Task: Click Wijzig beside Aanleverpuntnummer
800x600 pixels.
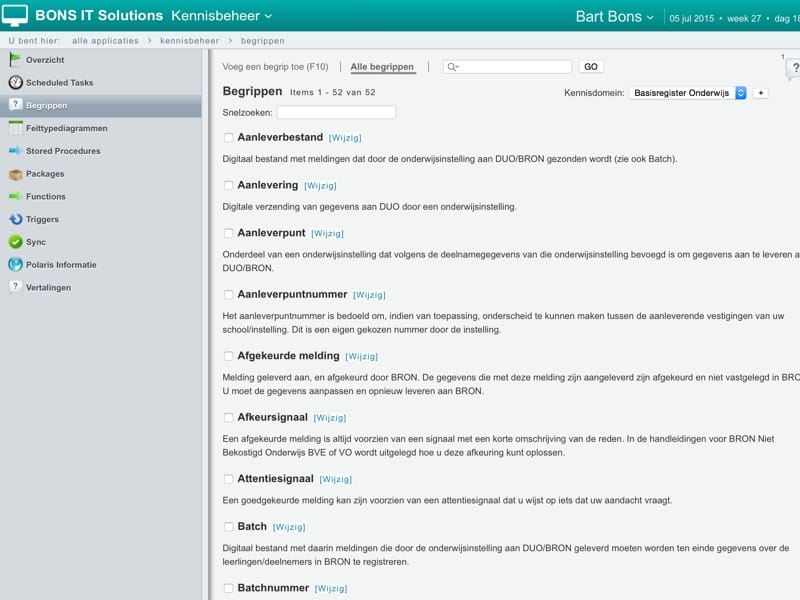Action: 369,295
